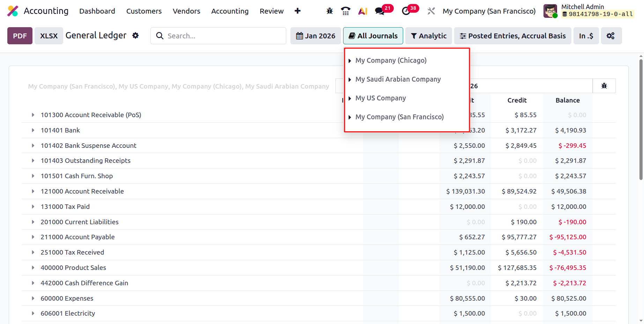Click the plus icon after Review menu

297,11
